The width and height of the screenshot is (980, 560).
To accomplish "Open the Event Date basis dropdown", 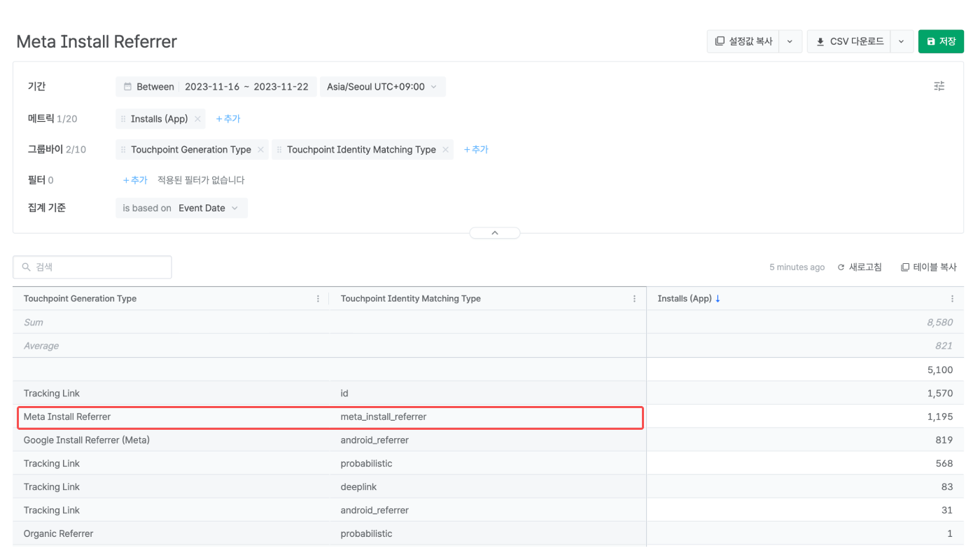I will (209, 208).
